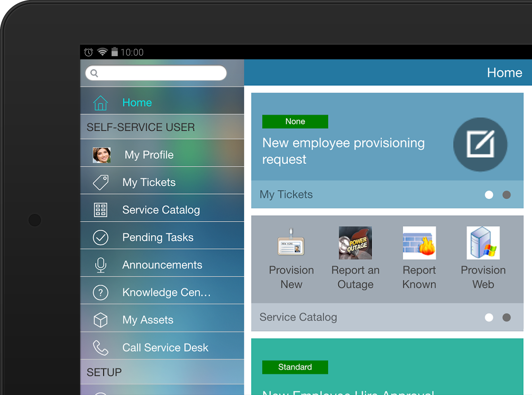The height and width of the screenshot is (395, 532).
Task: Go to My Tickets in sidebar
Action: point(162,181)
